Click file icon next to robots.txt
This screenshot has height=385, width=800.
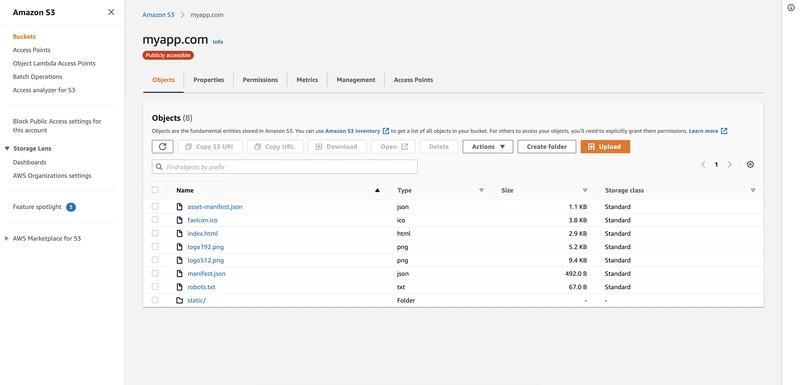pyautogui.click(x=179, y=287)
